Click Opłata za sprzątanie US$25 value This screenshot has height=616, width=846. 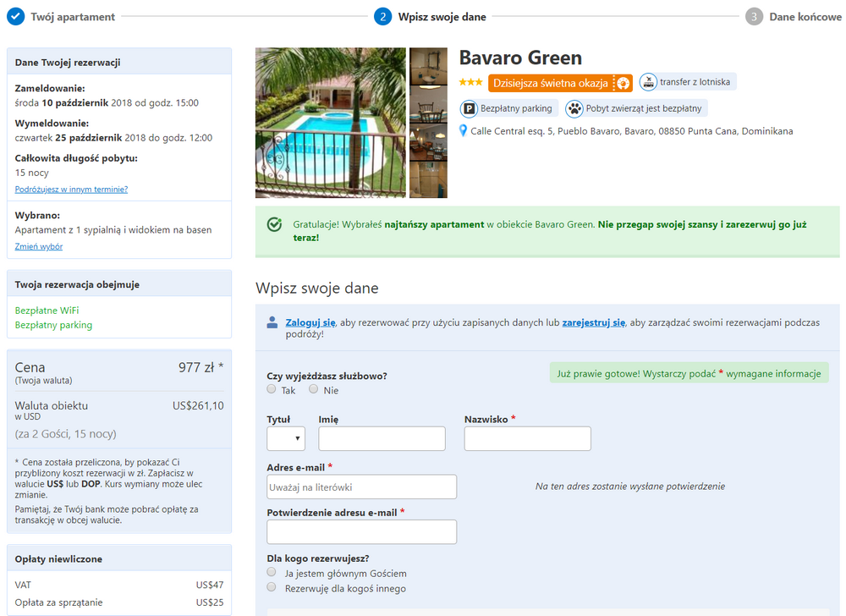pyautogui.click(x=210, y=602)
